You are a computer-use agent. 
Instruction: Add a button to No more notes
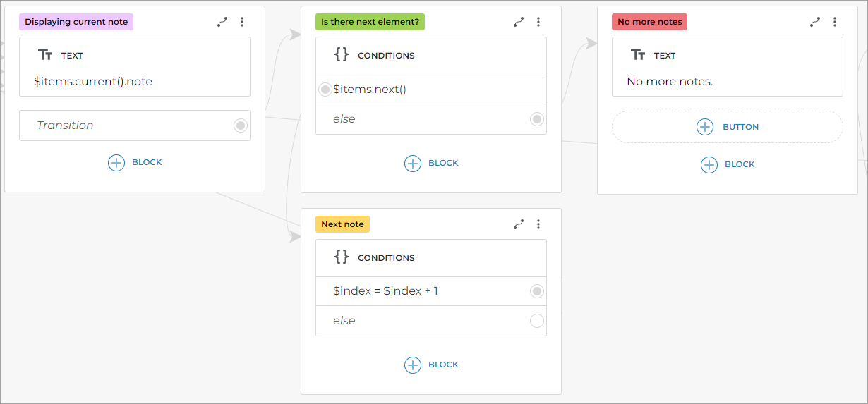[x=727, y=127]
